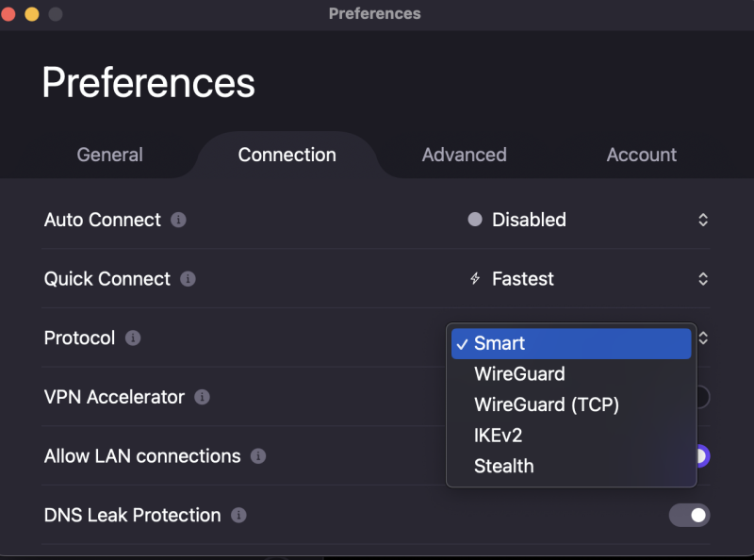This screenshot has width=754, height=560.
Task: Click the large Preferences heading
Action: tap(149, 83)
